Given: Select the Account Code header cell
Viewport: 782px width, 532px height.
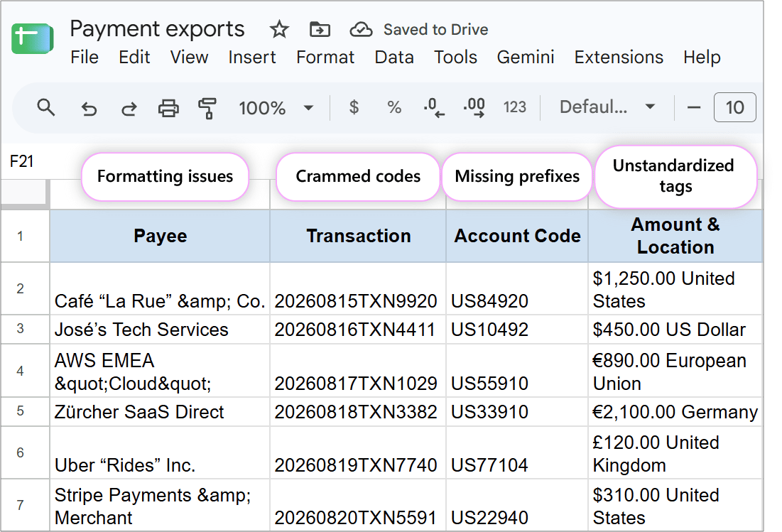Looking at the screenshot, I should click(517, 236).
